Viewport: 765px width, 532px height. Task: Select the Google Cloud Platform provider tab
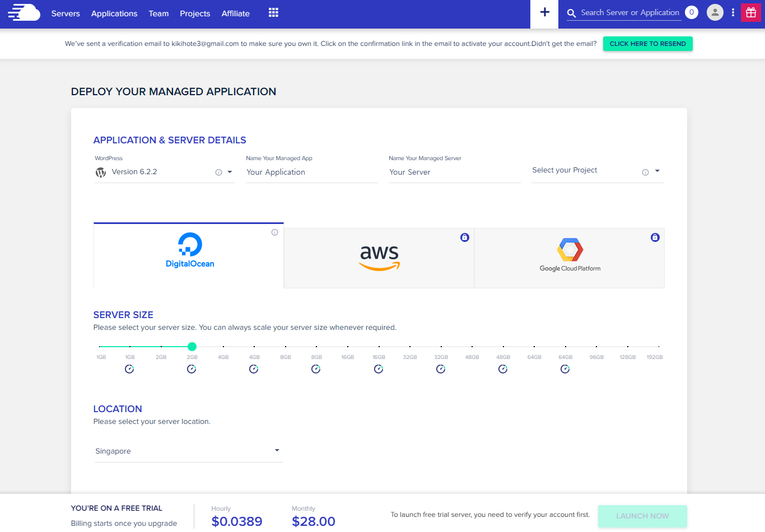[x=570, y=258]
